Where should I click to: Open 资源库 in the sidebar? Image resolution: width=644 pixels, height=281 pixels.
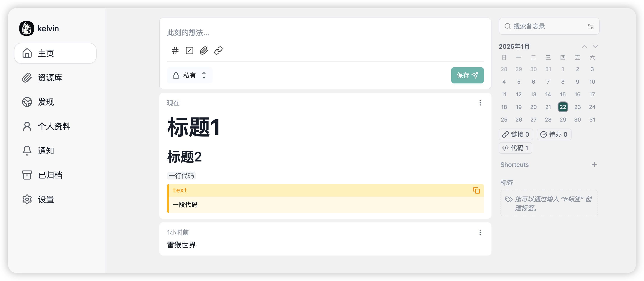click(x=50, y=78)
